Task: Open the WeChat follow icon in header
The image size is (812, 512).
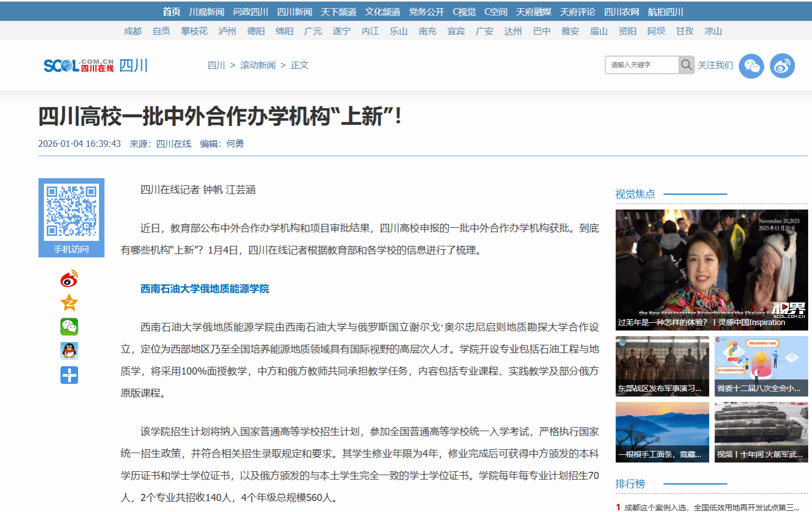Action: (x=751, y=66)
